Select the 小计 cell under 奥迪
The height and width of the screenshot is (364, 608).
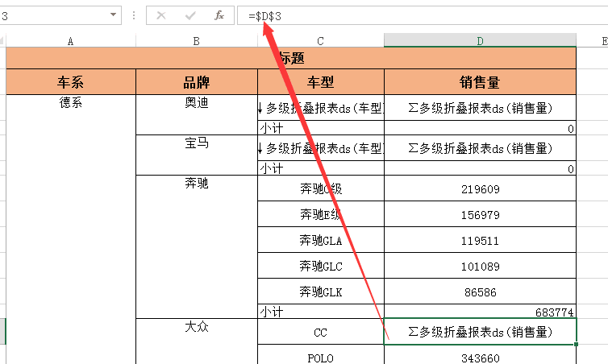(x=321, y=128)
